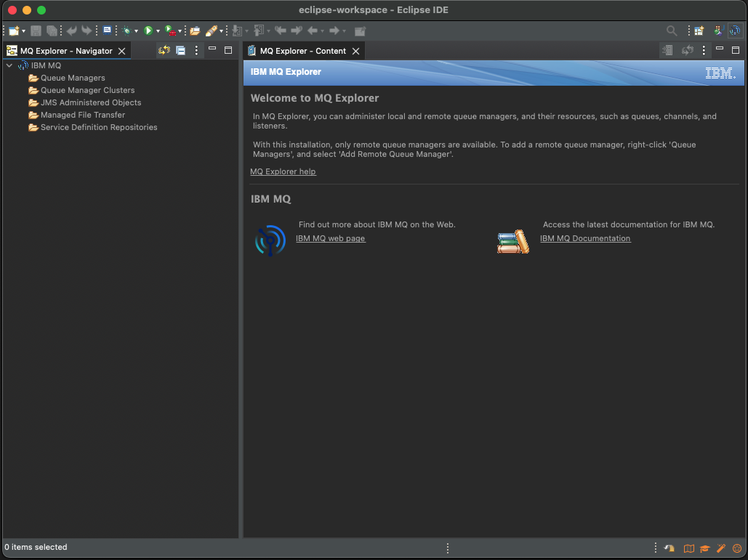
Task: Click the Undo arrow in toolbar
Action: coord(72,31)
